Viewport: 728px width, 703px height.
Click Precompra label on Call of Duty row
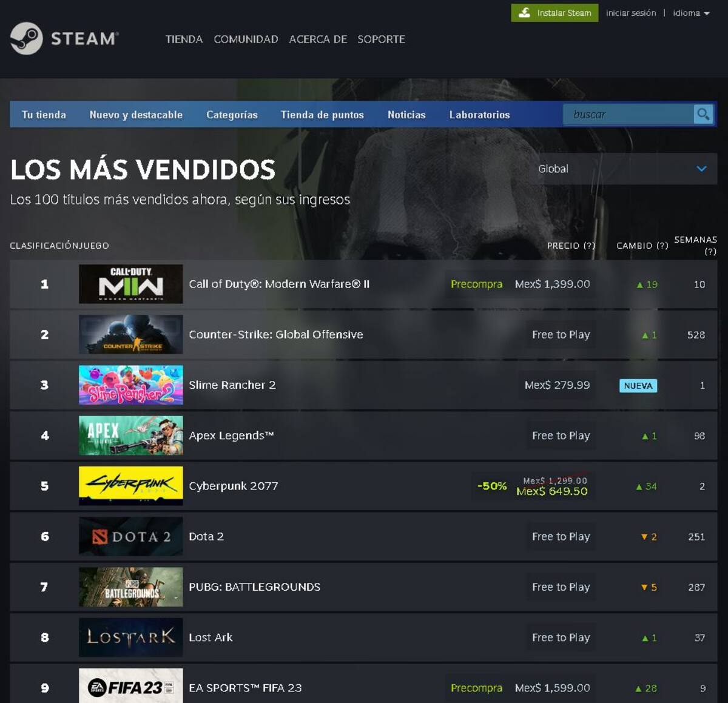tap(476, 284)
